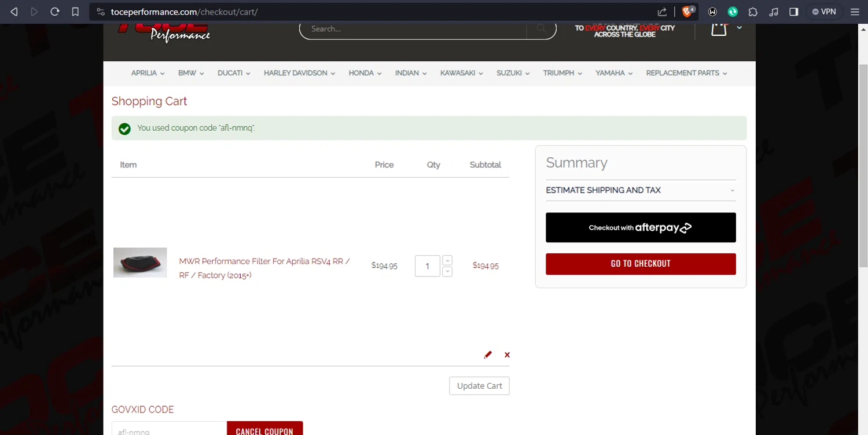The height and width of the screenshot is (435, 868).
Task: Expand Estimate Shipping and Tax section
Action: point(641,190)
